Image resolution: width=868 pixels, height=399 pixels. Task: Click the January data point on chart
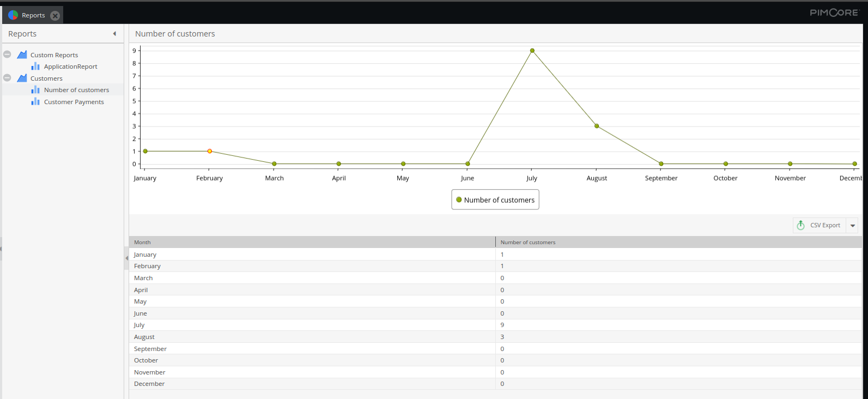point(145,151)
